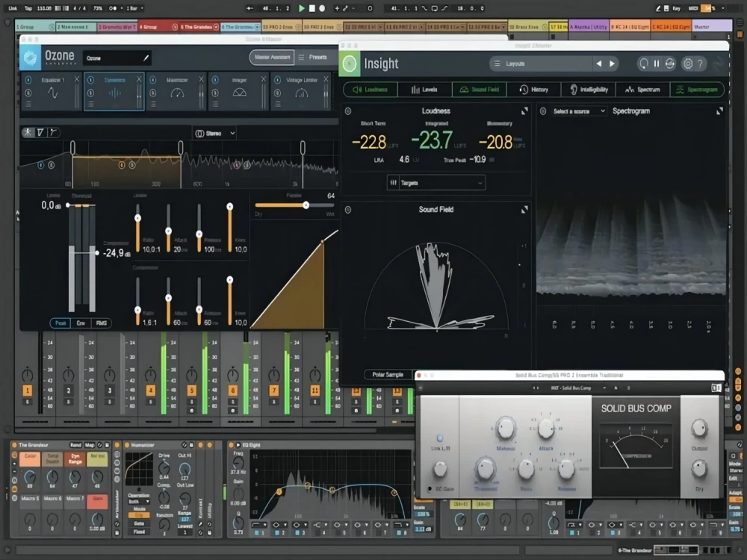Remove the Equalizer 1 module with its X

click(77, 79)
